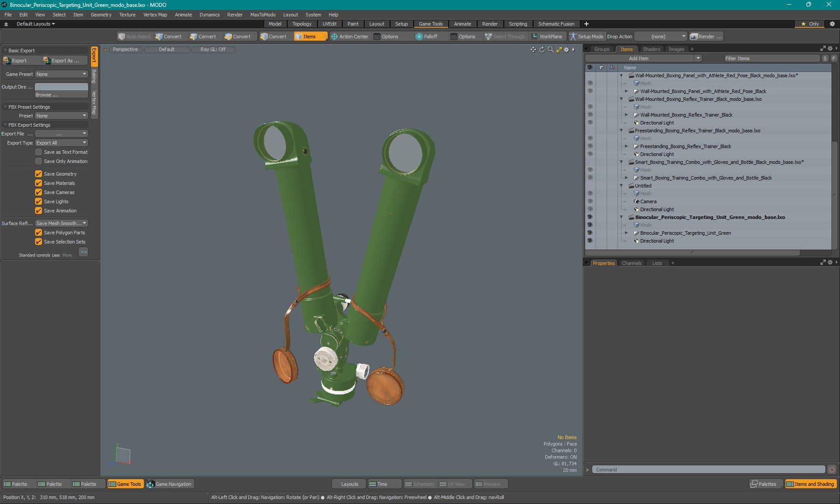Hide Binocular_Periscopic_Targeting_Unit_Green item visibility eye

590,233
